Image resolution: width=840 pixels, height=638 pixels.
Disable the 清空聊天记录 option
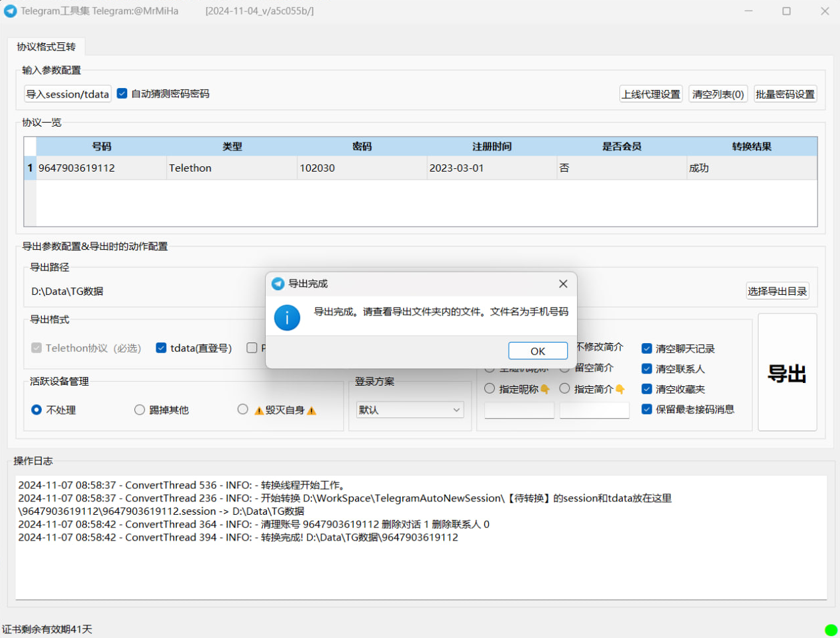pyautogui.click(x=647, y=348)
